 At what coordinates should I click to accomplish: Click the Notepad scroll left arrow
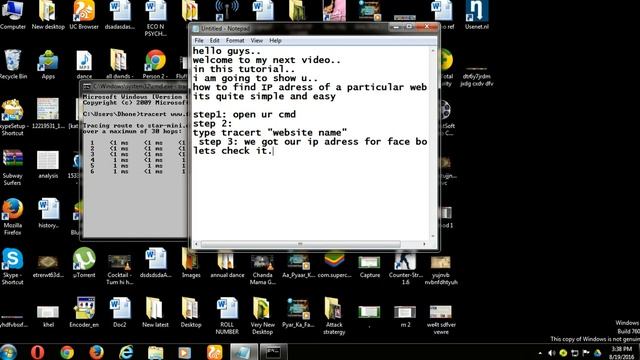(196, 244)
